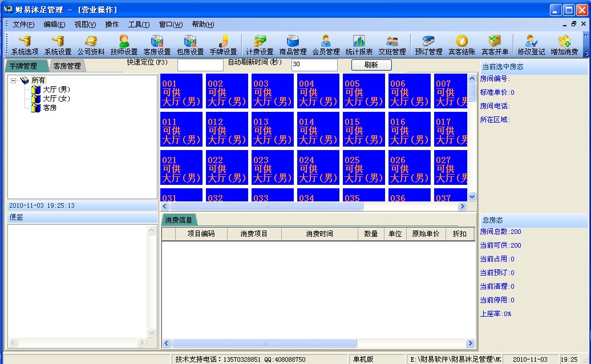Select hand-tag tile 015
This screenshot has width=591, height=364.
click(x=364, y=130)
